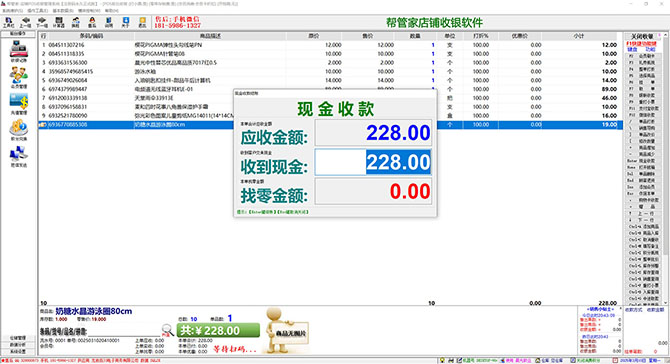Image resolution: width=670 pixels, height=364 pixels.
Task: Click the 下一级 forward arrow icon
Action: tap(42, 22)
